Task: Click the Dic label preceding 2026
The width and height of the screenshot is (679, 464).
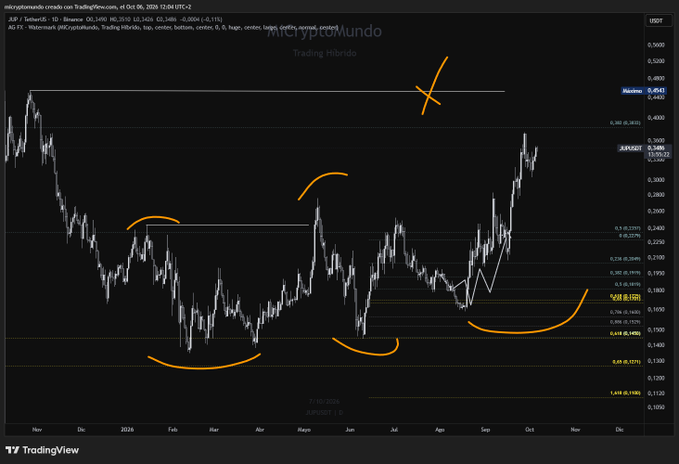Action: 81,430
